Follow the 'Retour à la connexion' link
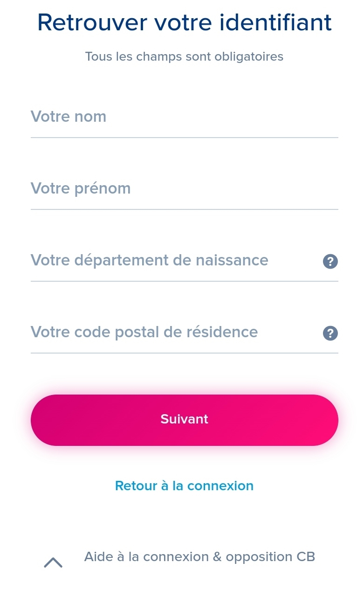The height and width of the screenshot is (597, 364). 184,486
